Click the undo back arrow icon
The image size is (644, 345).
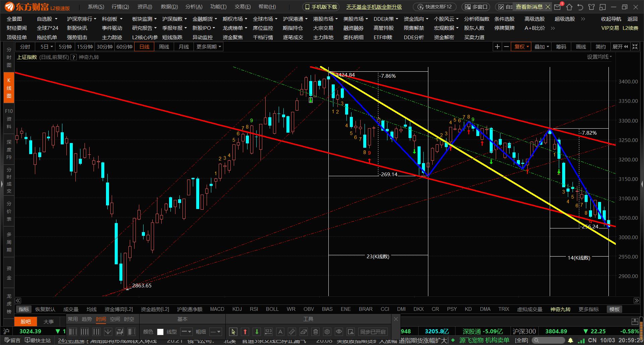581,7
